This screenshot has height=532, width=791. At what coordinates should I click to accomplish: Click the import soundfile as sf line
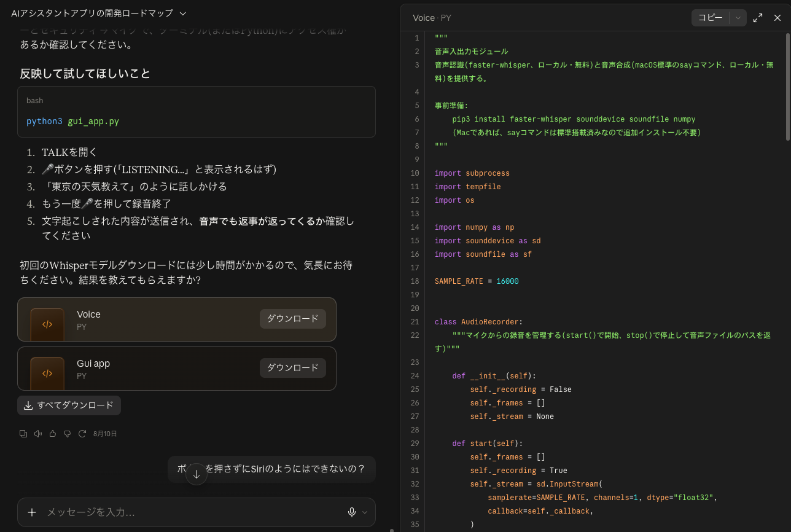coord(483,254)
